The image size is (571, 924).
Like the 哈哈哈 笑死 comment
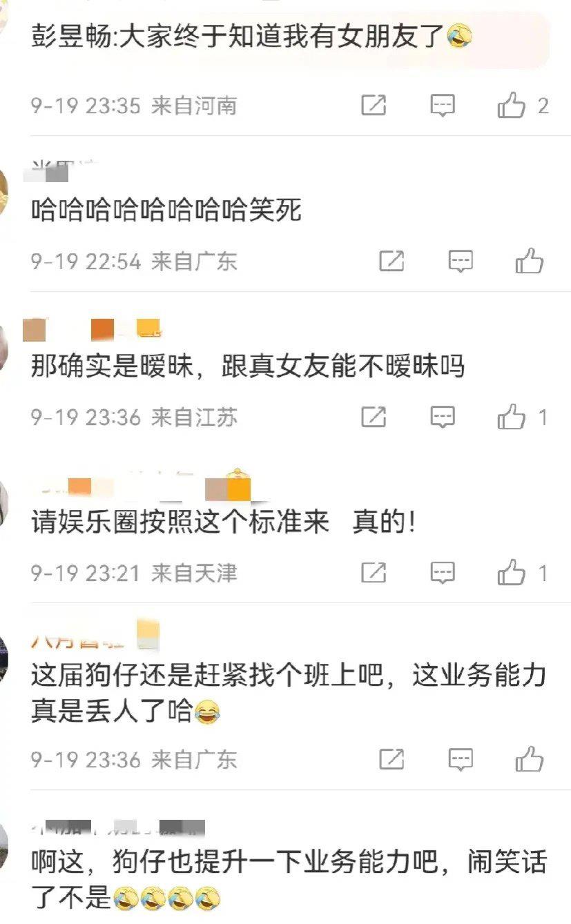point(530,261)
